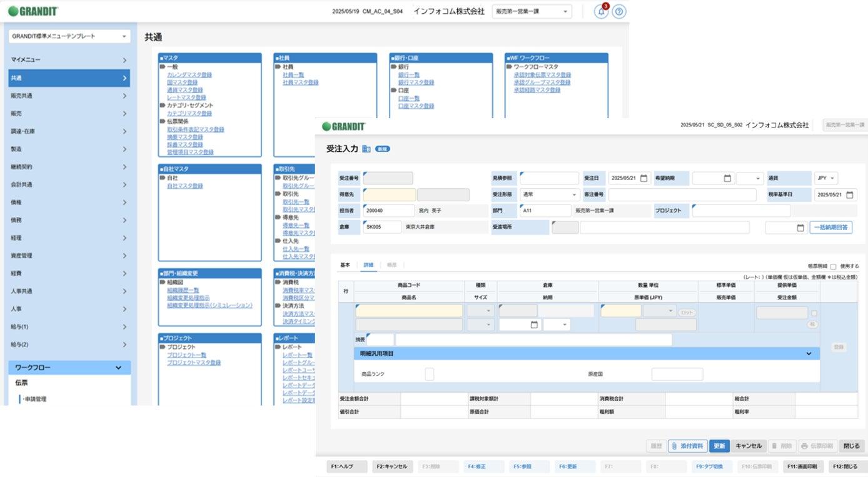This screenshot has width=868, height=477.
Task: Open the カレンダマスタ登録 link
Action: [189, 75]
